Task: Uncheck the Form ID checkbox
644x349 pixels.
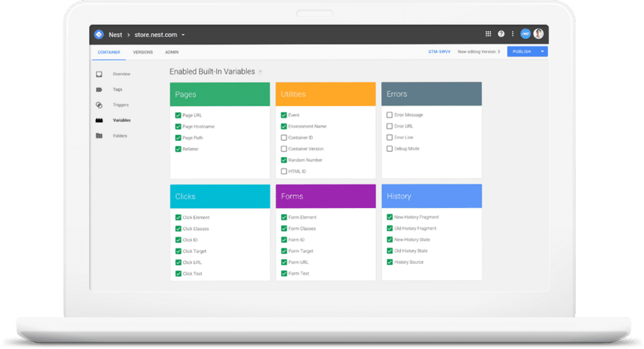Action: point(284,240)
